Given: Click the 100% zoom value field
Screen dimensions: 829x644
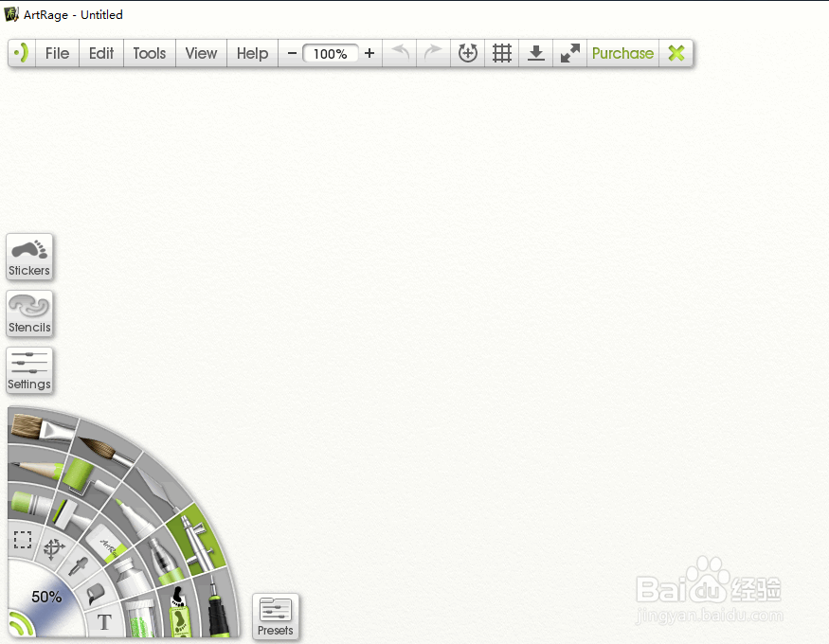Looking at the screenshot, I should 331,53.
